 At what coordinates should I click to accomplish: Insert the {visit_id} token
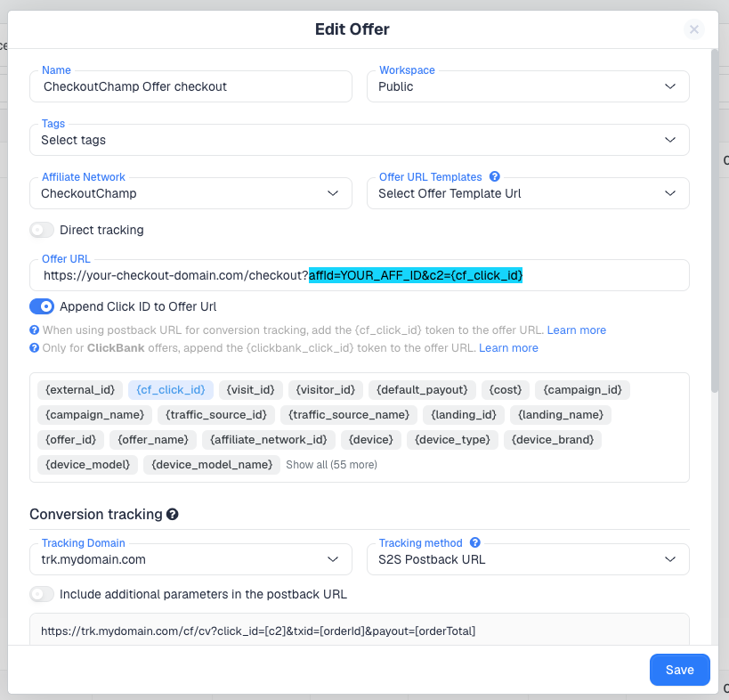pyautogui.click(x=251, y=390)
